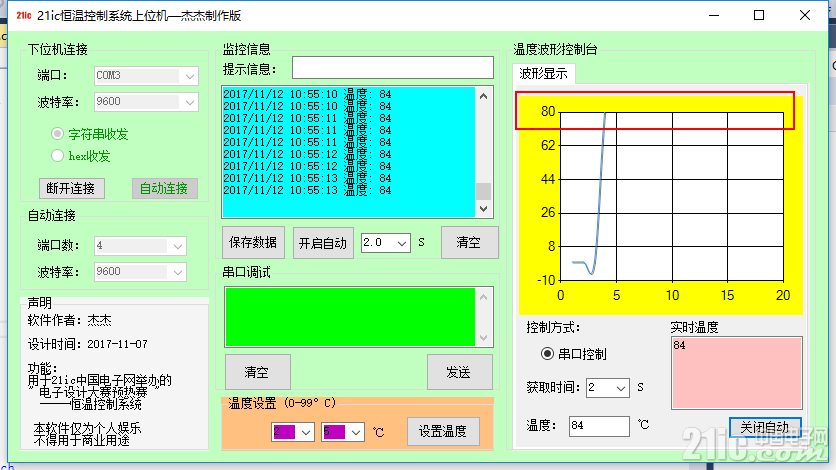Click the pink 实时温度 display box
This screenshot has height=470, width=836.
(737, 372)
